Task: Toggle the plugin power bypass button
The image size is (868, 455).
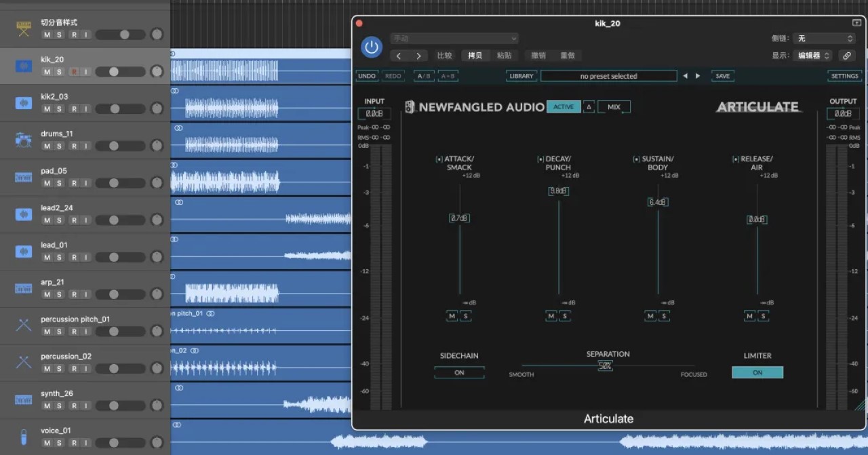Action: pos(371,47)
